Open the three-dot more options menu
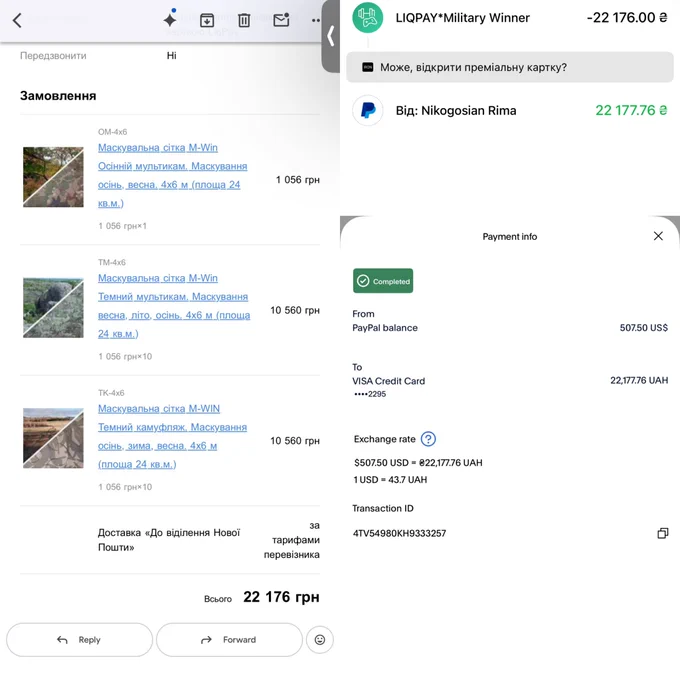 pos(316,20)
